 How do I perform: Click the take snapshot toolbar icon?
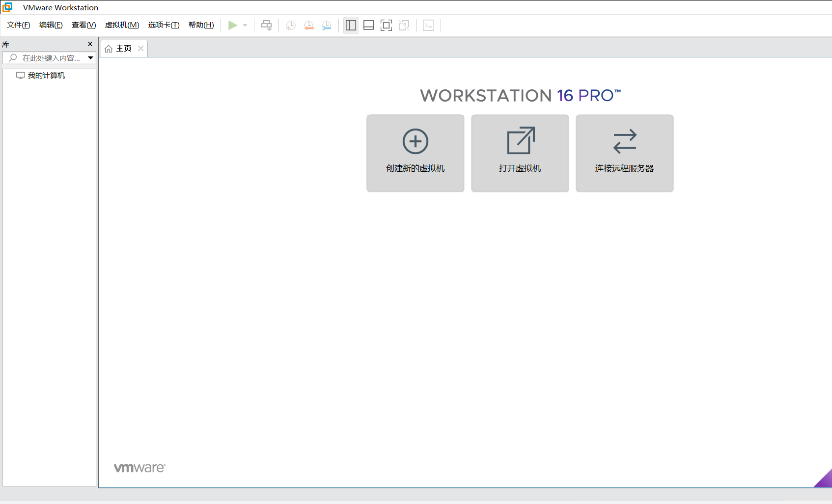point(291,26)
